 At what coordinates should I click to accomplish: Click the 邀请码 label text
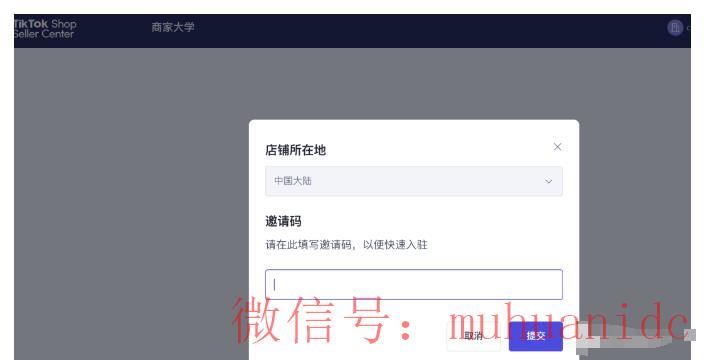(283, 221)
